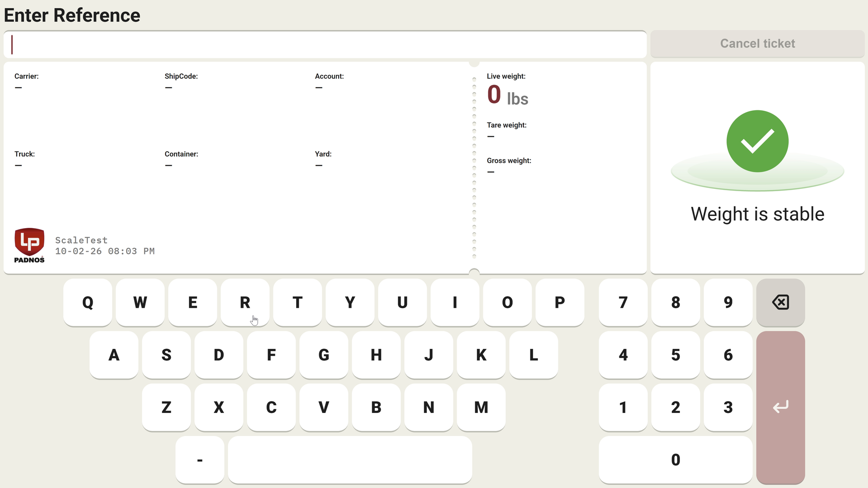Tap the R key
Screen dimensions: 868x488
[x=245, y=302]
